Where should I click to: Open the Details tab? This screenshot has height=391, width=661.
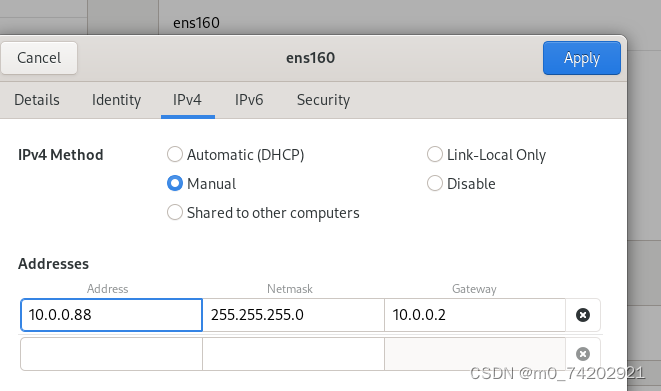pyautogui.click(x=37, y=100)
